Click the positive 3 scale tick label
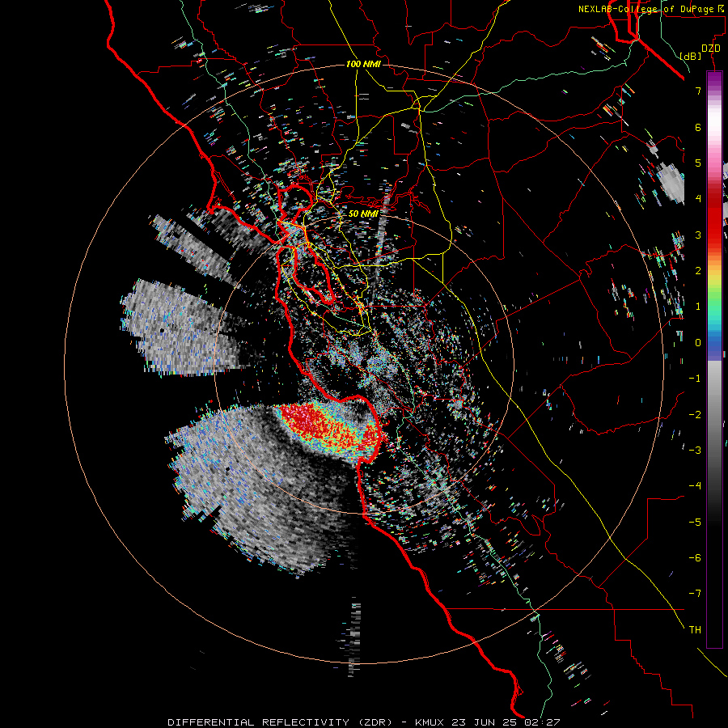The width and height of the screenshot is (728, 728). pyautogui.click(x=698, y=235)
